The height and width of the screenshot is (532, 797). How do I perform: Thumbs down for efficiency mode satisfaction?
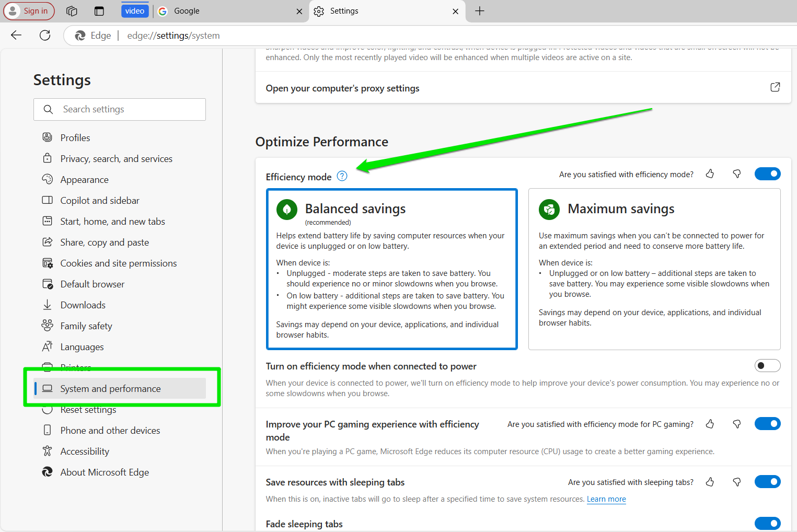click(737, 174)
